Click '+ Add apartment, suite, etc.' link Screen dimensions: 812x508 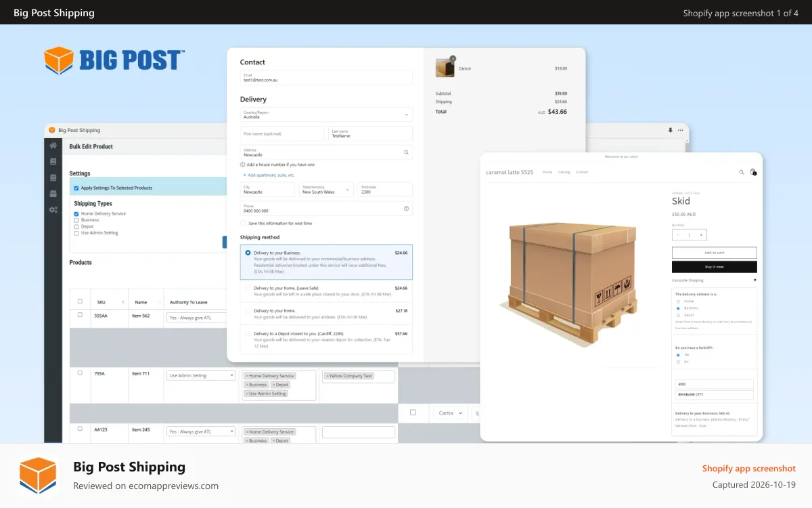tap(269, 175)
